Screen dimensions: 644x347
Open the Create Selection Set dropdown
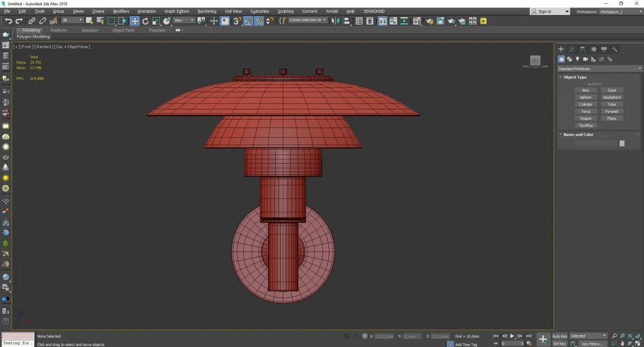308,20
